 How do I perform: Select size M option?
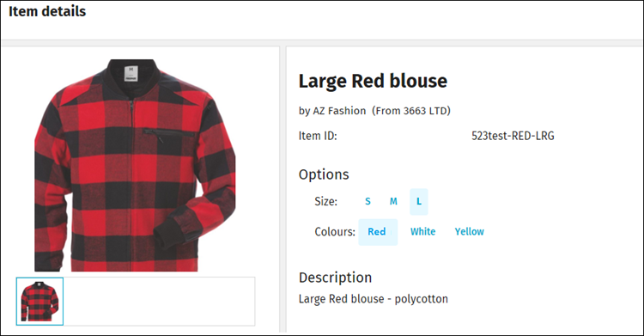393,202
